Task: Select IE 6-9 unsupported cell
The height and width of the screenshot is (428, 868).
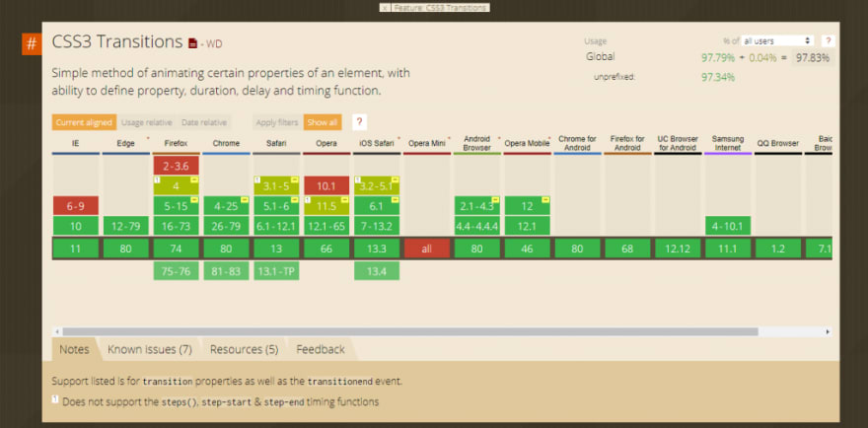Action: 76,205
